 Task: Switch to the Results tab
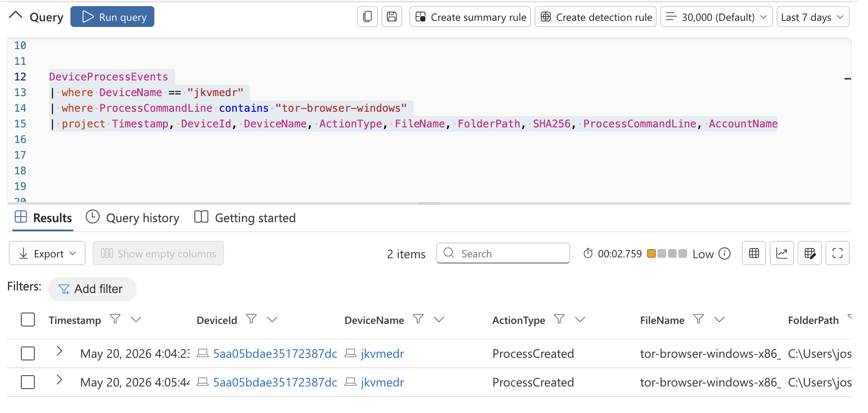coord(43,218)
